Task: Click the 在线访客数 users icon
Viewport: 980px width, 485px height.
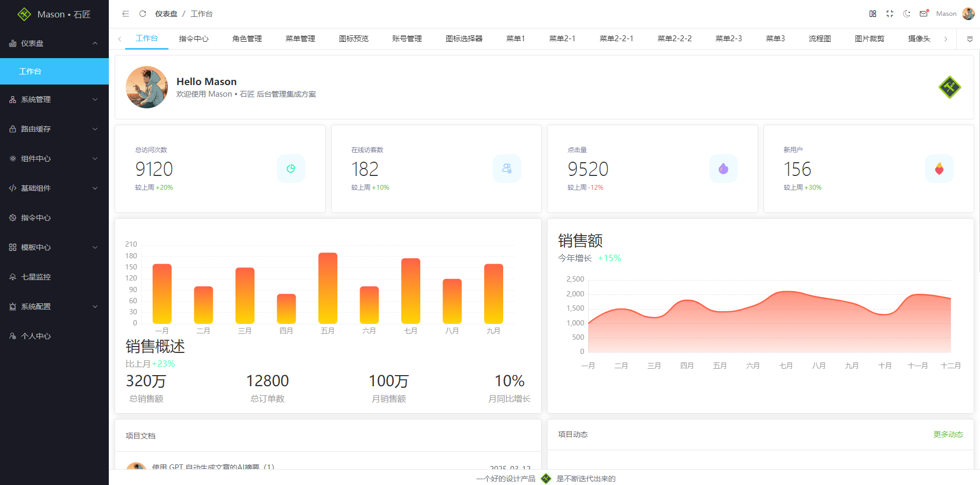Action: pos(507,169)
